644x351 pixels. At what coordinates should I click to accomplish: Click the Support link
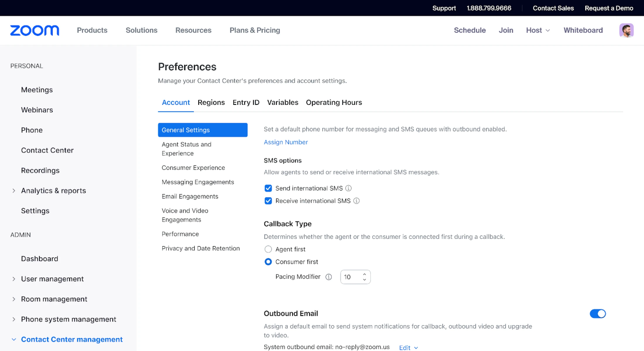click(444, 8)
